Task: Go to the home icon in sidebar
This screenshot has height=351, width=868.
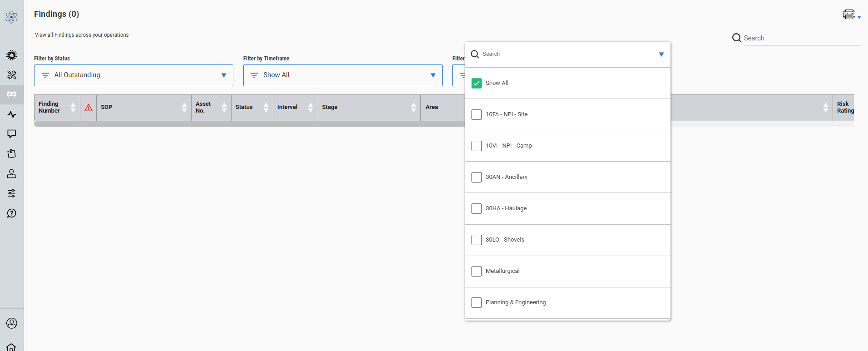Action: pos(12,347)
